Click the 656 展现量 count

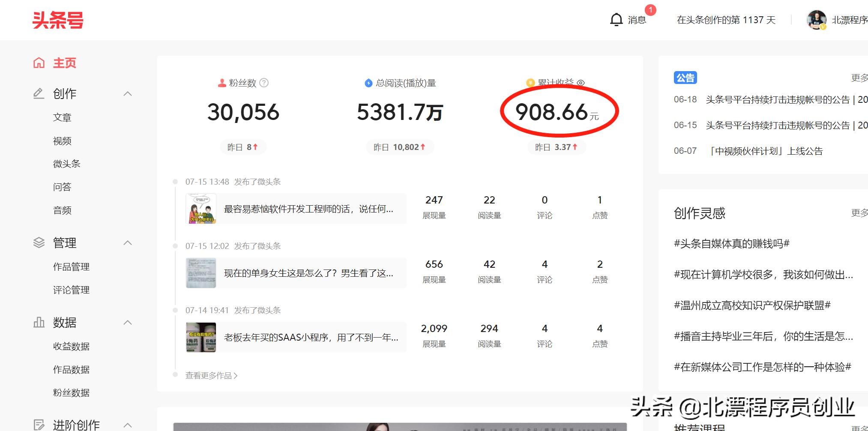[434, 264]
